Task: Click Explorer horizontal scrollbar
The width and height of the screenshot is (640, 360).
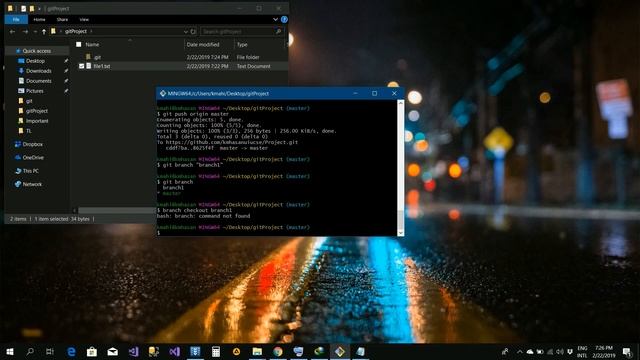Action: click(x=116, y=211)
